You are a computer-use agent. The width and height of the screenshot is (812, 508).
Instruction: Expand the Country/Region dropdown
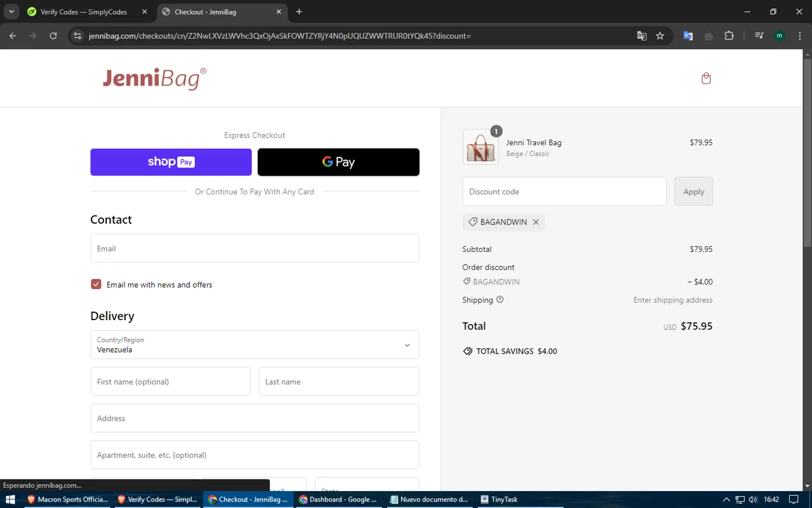point(254,344)
